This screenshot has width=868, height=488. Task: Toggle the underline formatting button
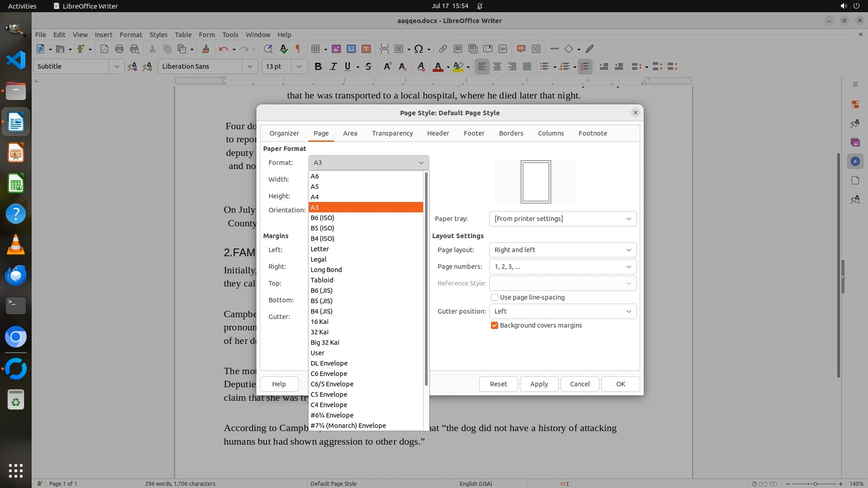pos(347,66)
